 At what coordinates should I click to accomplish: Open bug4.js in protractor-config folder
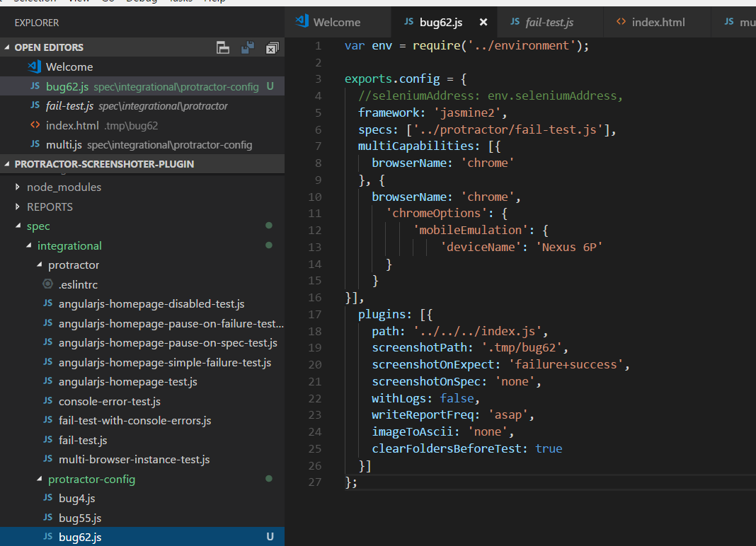coord(142,499)
